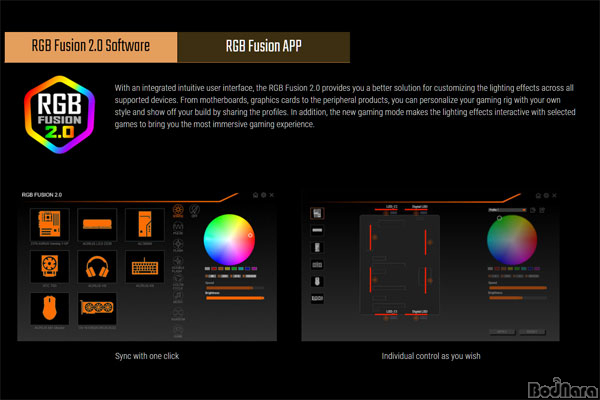
Task: Click import profile icon beside Profile dropdown
Action: pyautogui.click(x=533, y=210)
